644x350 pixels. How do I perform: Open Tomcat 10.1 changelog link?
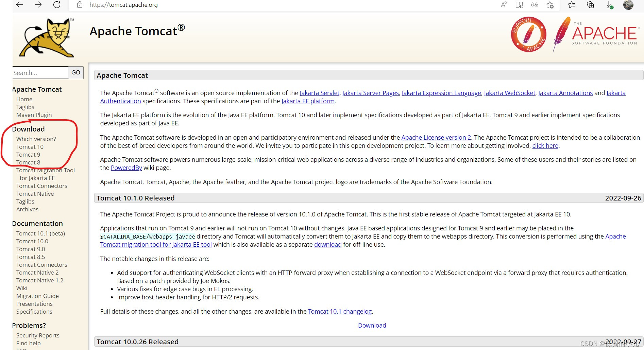coord(340,311)
